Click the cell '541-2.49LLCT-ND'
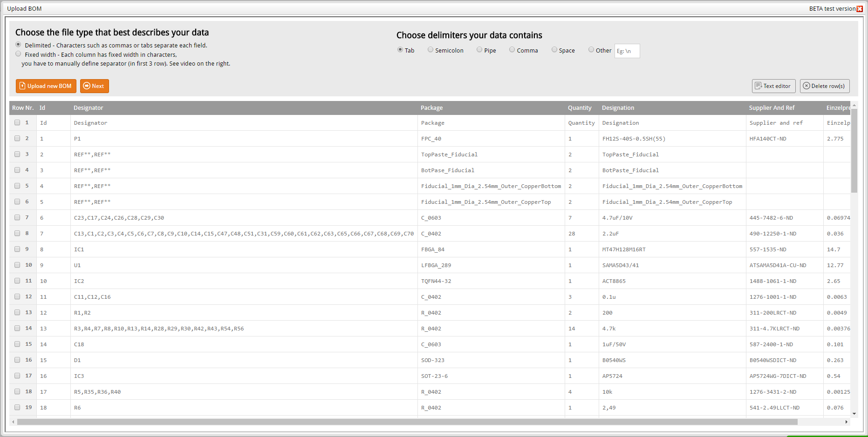The width and height of the screenshot is (868, 437). (x=785, y=408)
